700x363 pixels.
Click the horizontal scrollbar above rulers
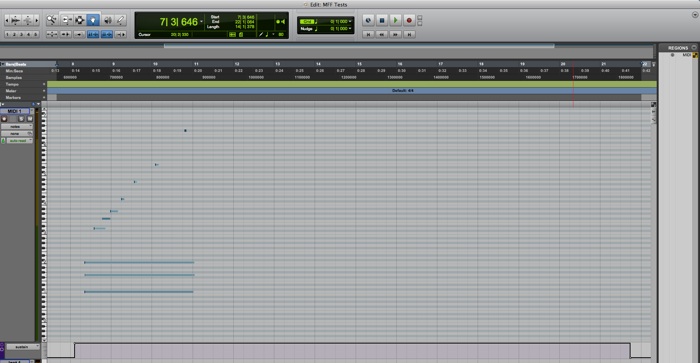(359, 46)
